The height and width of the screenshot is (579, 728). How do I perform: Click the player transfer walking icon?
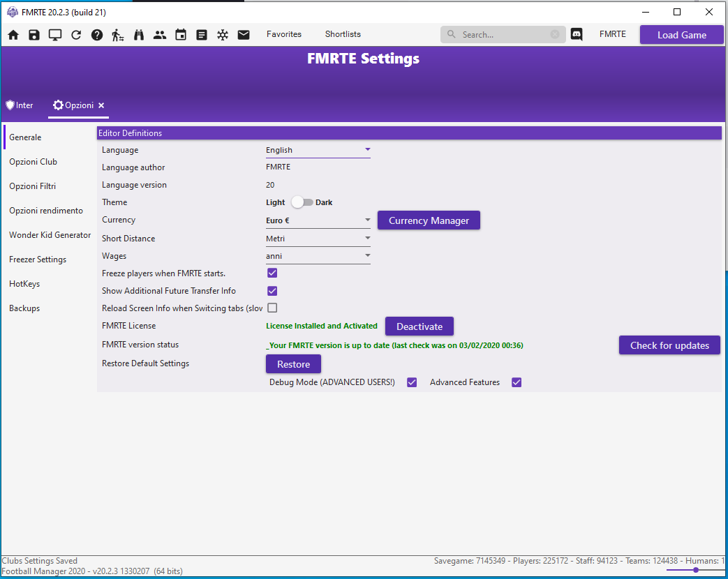[x=117, y=35]
